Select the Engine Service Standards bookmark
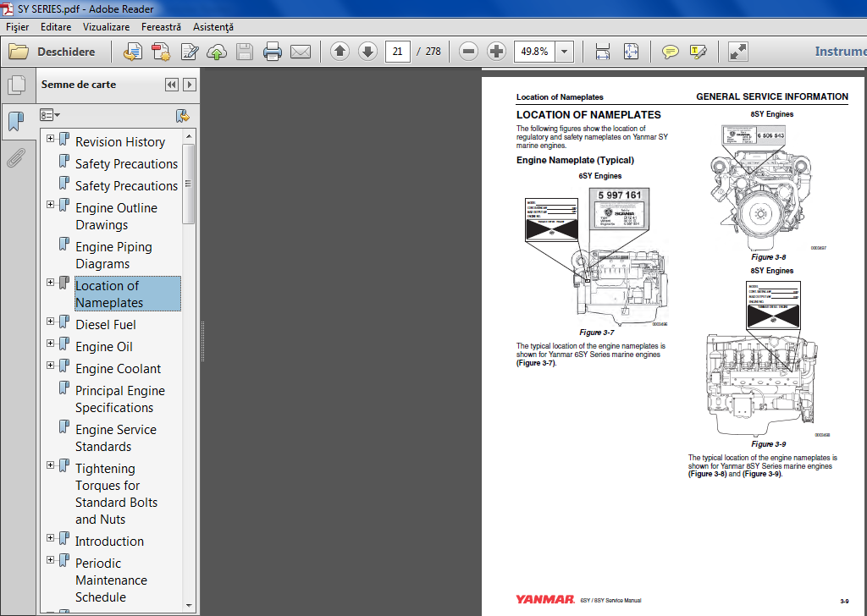 click(x=115, y=438)
